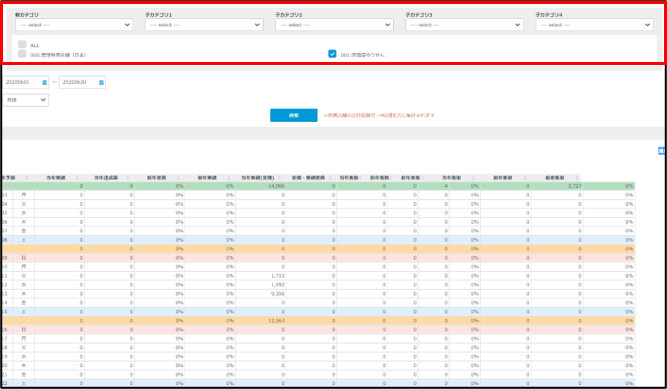Select the cell showing 9,356
The image size is (667, 389).
coord(260,294)
